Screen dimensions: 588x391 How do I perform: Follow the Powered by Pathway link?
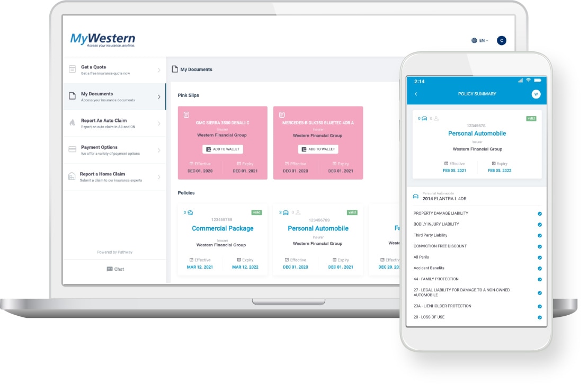tap(115, 252)
